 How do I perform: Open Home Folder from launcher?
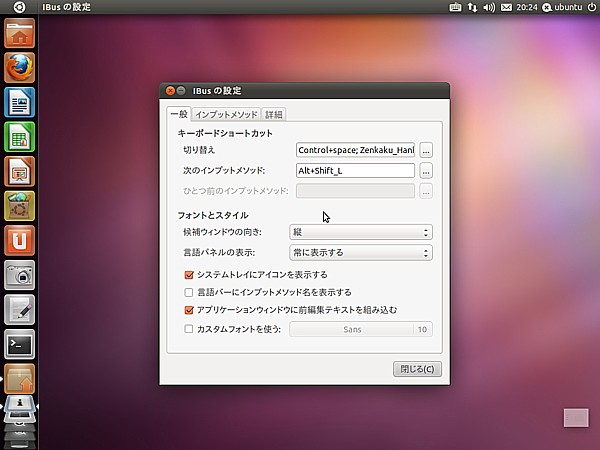[x=20, y=33]
